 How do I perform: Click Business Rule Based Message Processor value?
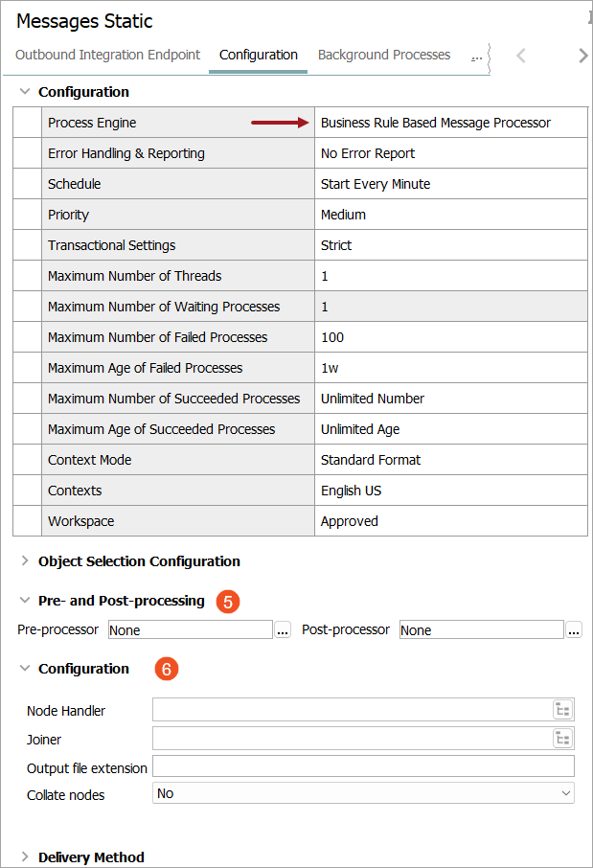point(436,123)
